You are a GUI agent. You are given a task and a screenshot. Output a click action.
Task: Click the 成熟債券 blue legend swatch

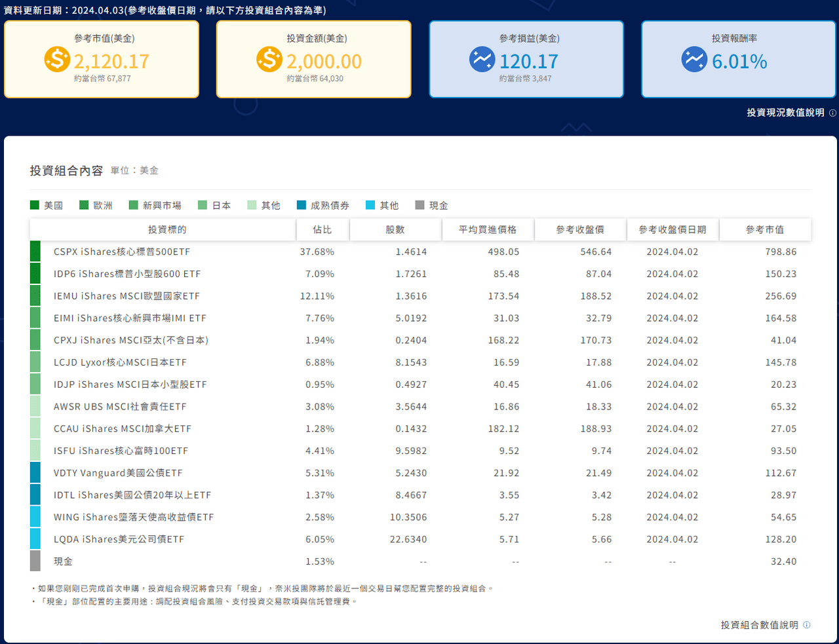[x=302, y=205]
